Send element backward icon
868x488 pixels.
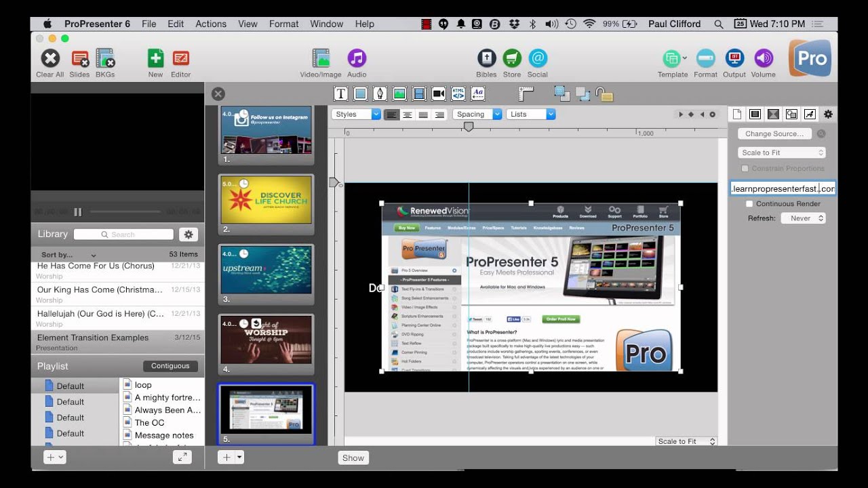point(583,94)
